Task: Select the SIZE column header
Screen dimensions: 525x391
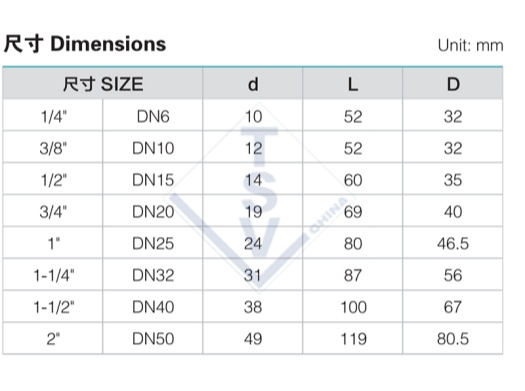Action: (102, 84)
